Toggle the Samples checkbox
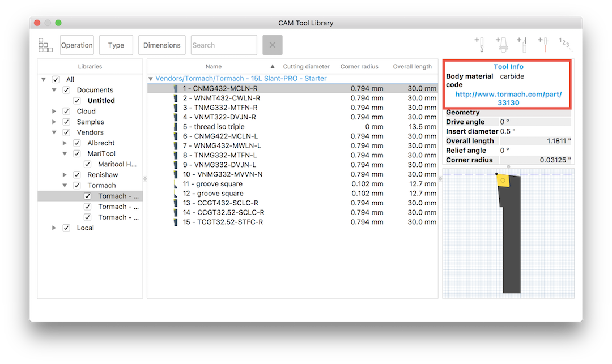This screenshot has width=612, height=364. [66, 122]
